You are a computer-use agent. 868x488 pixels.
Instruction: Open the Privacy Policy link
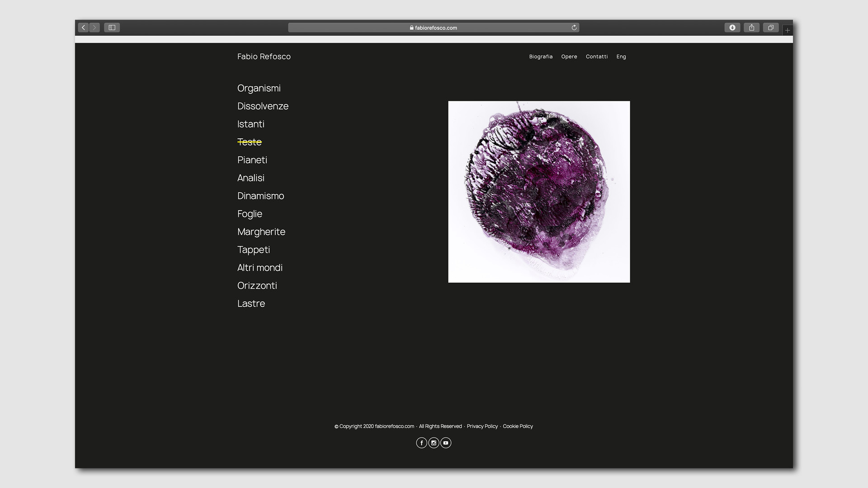482,426
